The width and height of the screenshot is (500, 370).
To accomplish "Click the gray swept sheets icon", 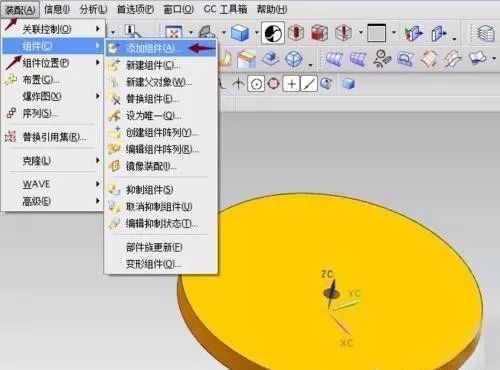I will pyautogui.click(x=453, y=59).
